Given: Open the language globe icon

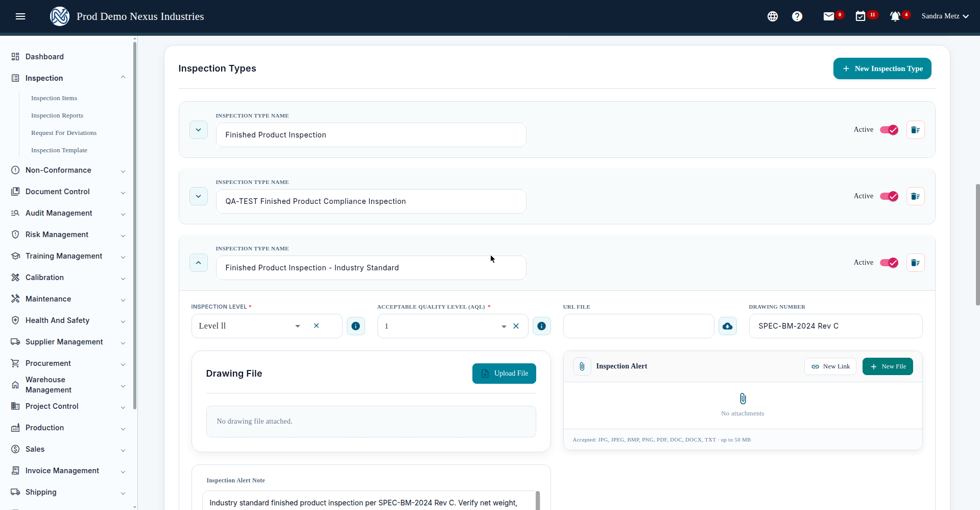Looking at the screenshot, I should pos(773,16).
